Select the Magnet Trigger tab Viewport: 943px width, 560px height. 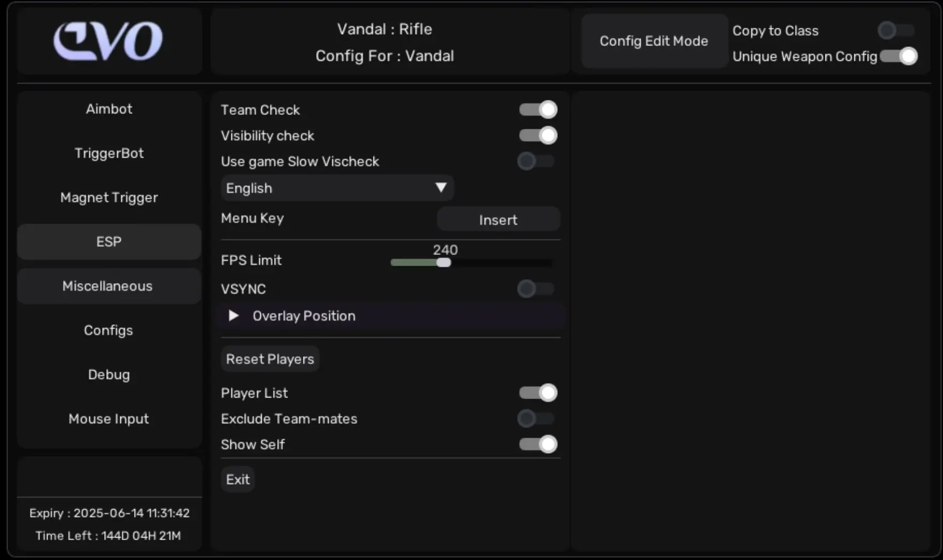[109, 198]
